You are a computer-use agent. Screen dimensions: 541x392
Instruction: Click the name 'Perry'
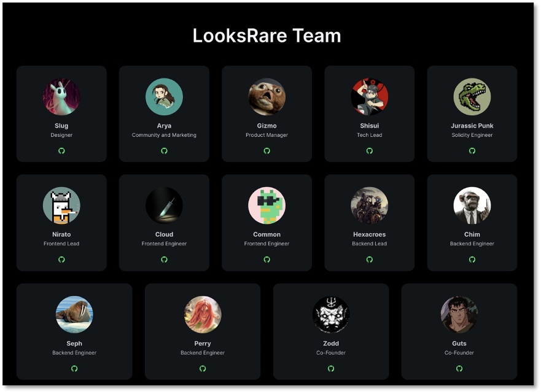pos(203,344)
